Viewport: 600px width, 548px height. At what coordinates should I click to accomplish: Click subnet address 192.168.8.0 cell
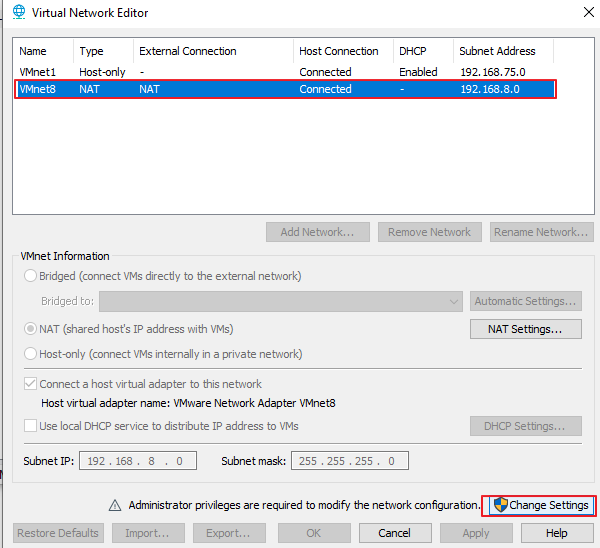tap(490, 89)
